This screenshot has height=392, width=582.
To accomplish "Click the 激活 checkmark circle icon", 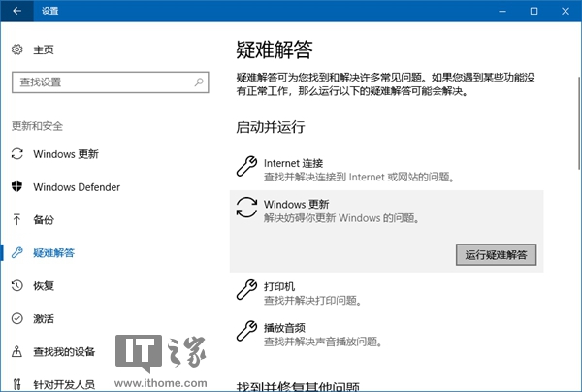I will click(17, 318).
